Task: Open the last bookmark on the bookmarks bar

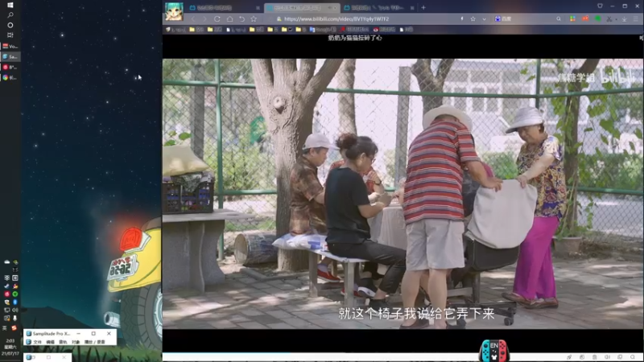Action: [x=407, y=30]
